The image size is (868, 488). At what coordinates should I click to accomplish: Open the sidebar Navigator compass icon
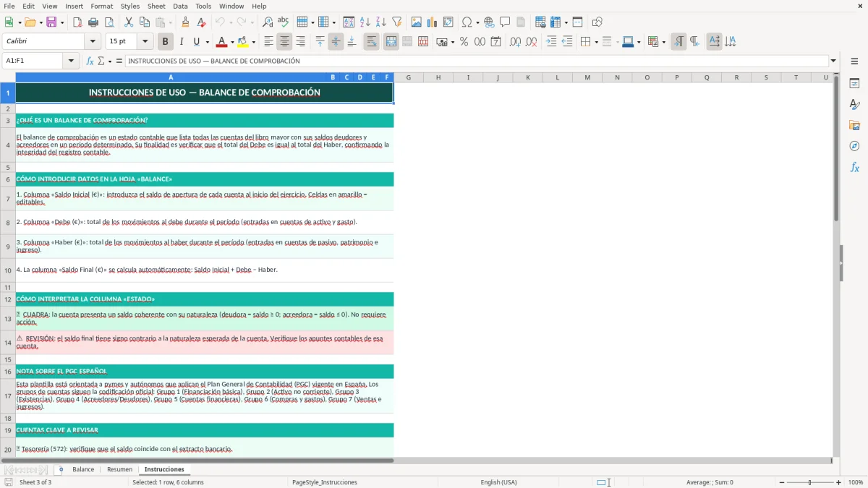(x=854, y=147)
